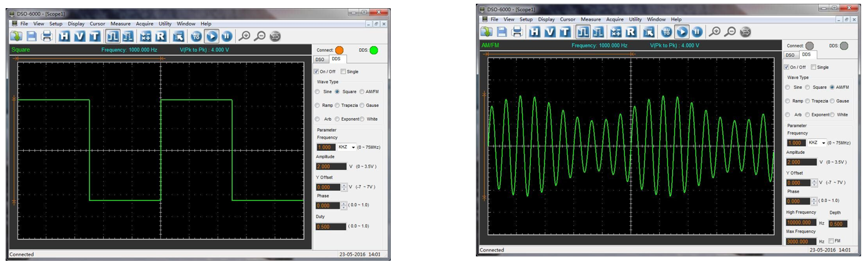Click Y Offset stepper arrows in the Square window
Screen dimensions: 868x267
344,187
